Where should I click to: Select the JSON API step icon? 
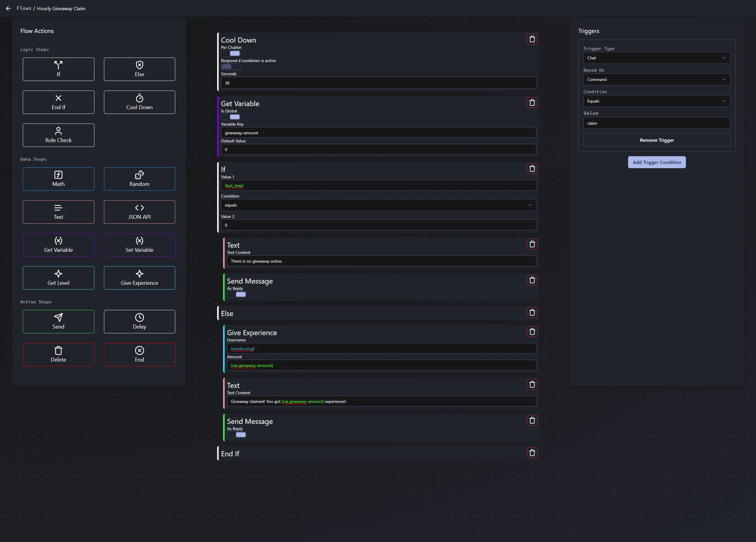pos(139,207)
